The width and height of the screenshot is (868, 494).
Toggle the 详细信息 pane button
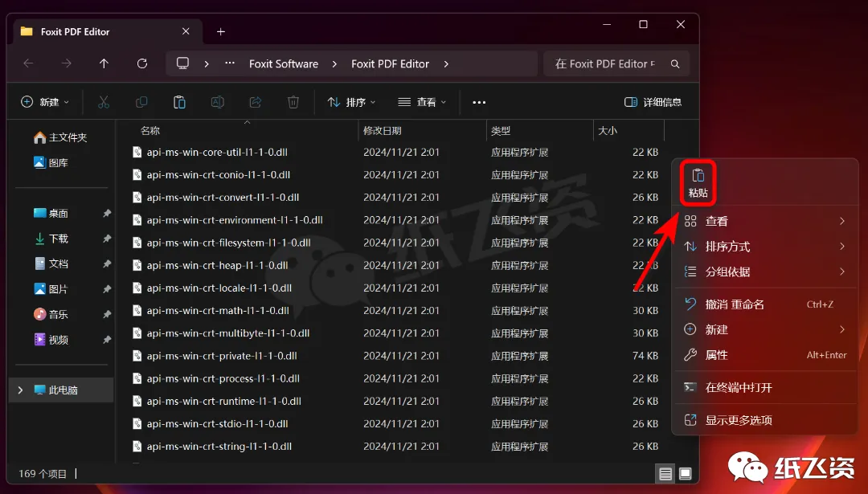point(653,102)
